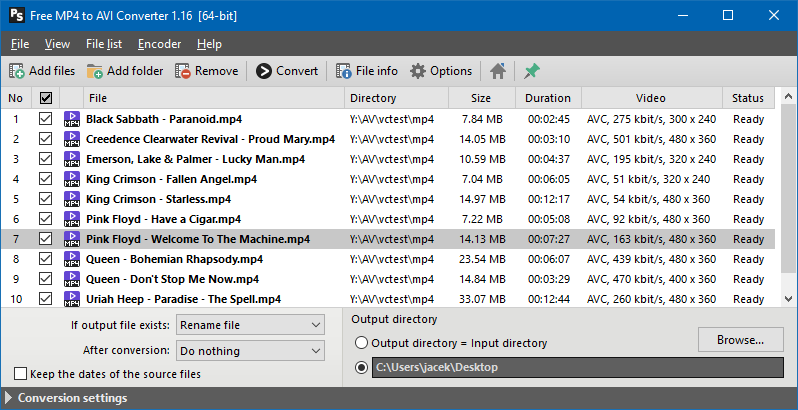Uncheck the Queen - Bohemian Rhapsody checkbox
The height and width of the screenshot is (410, 798).
tap(46, 259)
